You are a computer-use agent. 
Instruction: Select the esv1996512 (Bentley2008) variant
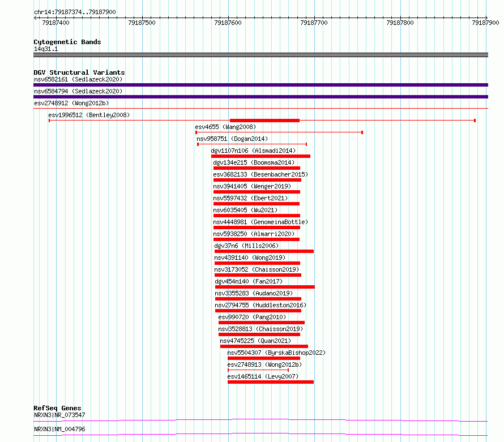pyautogui.click(x=89, y=115)
